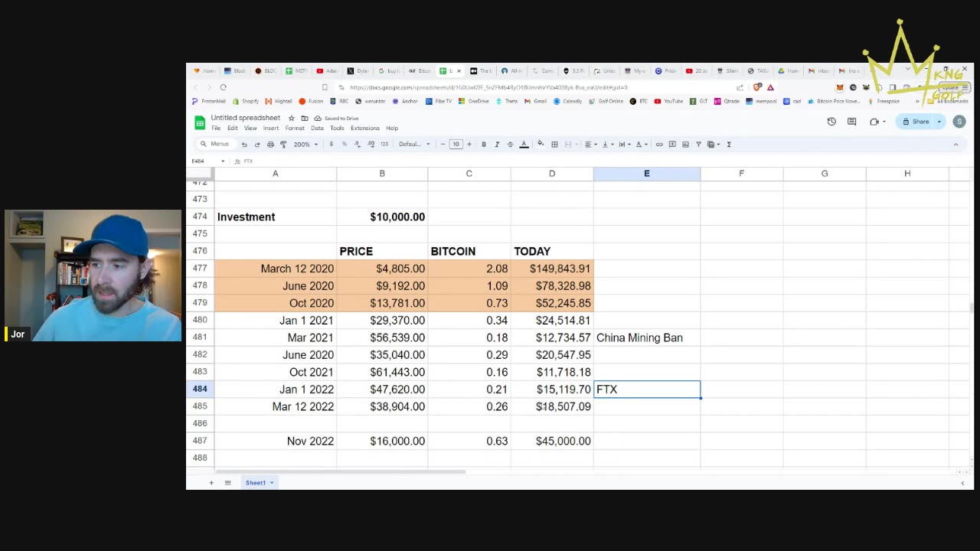
Task: Add a new sheet with plus button
Action: point(211,483)
